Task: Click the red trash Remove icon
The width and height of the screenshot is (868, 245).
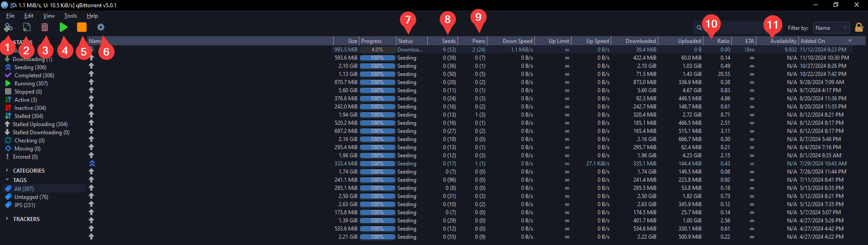Action: pos(45,28)
